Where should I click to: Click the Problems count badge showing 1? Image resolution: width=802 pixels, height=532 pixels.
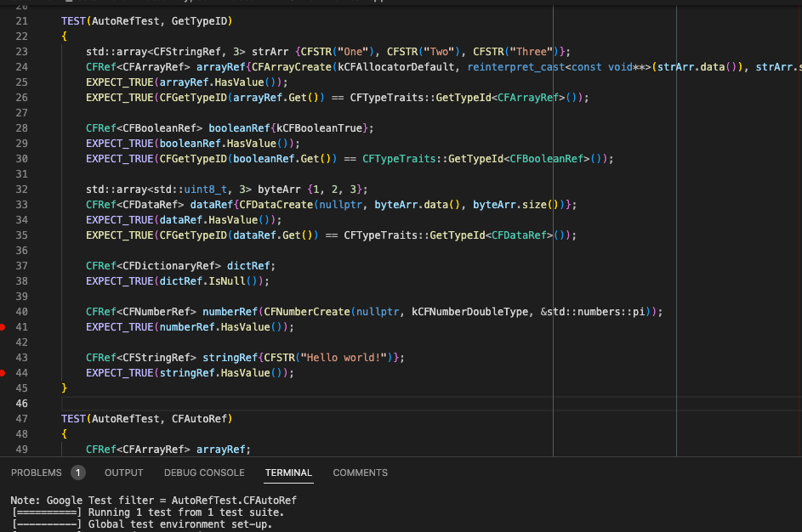click(x=77, y=473)
